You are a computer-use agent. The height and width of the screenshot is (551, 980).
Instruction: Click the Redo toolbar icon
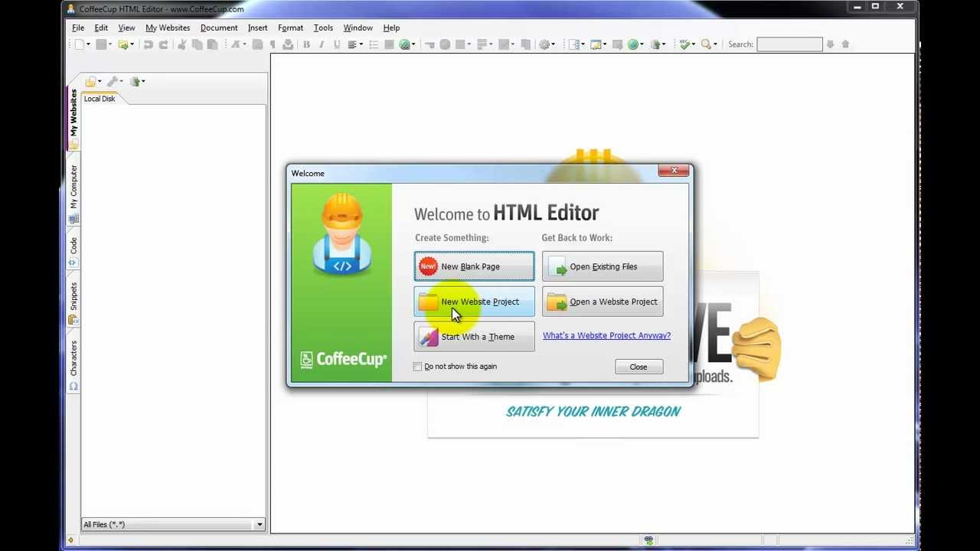coord(163,44)
